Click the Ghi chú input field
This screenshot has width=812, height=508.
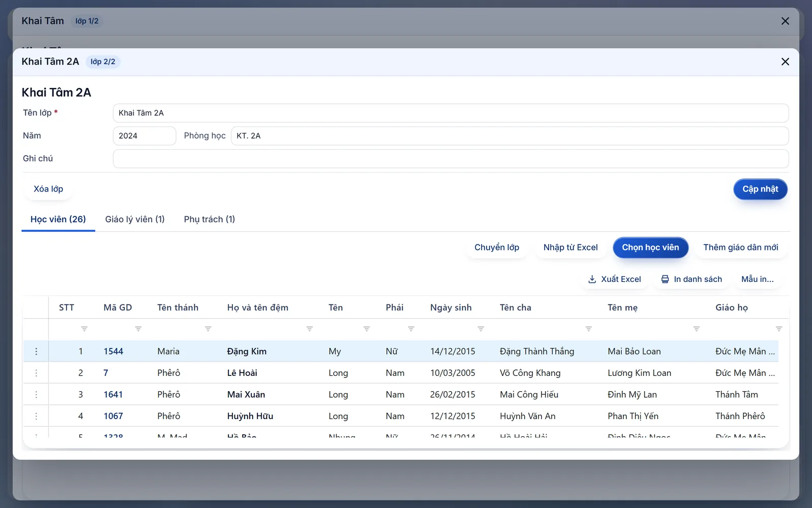click(x=451, y=158)
